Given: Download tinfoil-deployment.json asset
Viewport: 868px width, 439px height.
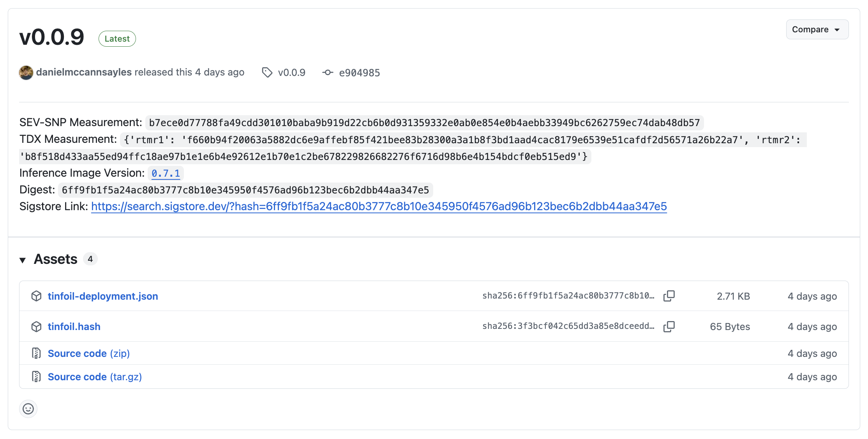Looking at the screenshot, I should tap(103, 296).
